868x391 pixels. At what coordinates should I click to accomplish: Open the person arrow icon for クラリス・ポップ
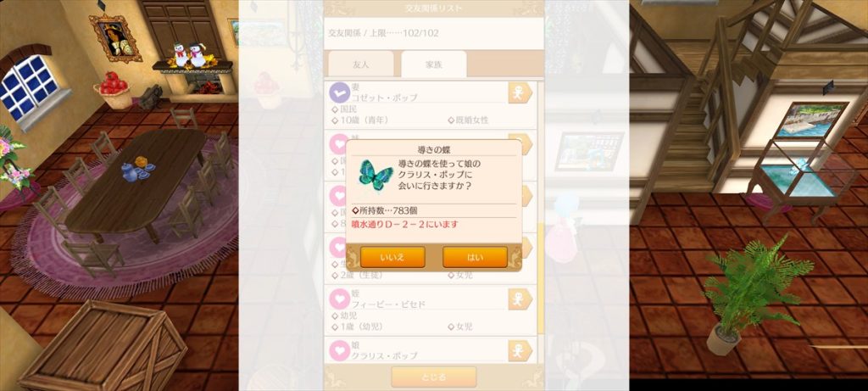[520, 351]
